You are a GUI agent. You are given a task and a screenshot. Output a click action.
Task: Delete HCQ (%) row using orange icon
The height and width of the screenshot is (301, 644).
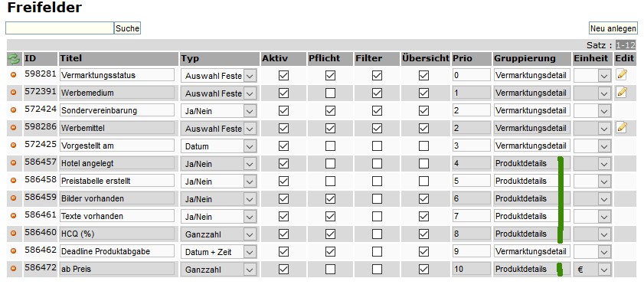tap(13, 233)
